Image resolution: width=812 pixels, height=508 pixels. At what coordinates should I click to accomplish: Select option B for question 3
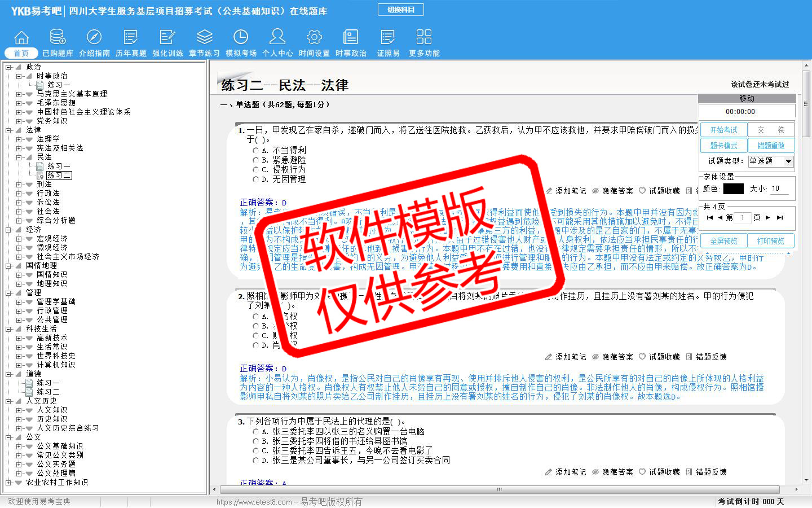pos(256,441)
